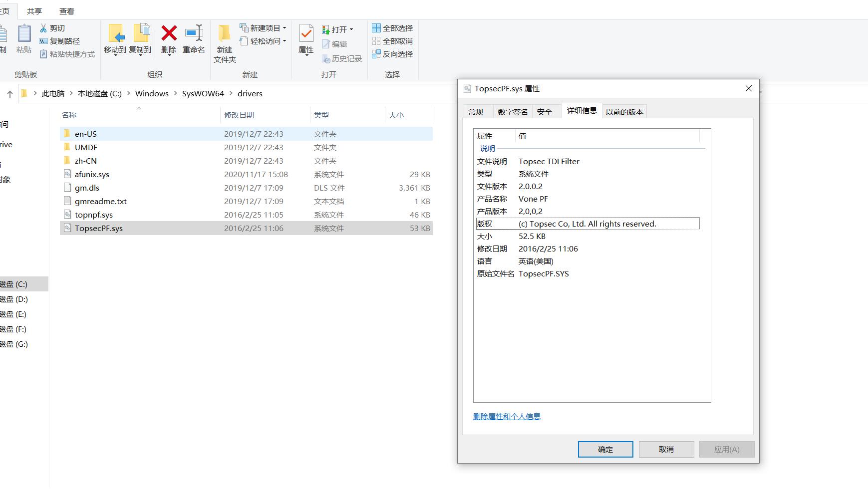Click Invert selection (反向选择)
The width and height of the screenshot is (868, 492).
(x=392, y=54)
